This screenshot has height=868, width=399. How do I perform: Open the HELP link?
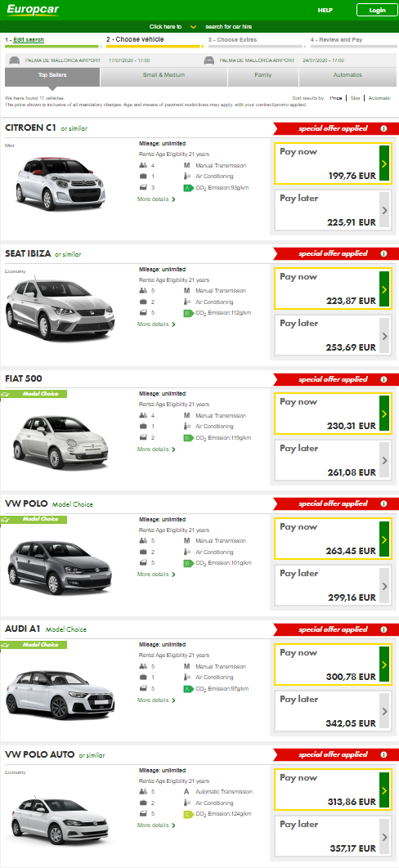tap(325, 10)
